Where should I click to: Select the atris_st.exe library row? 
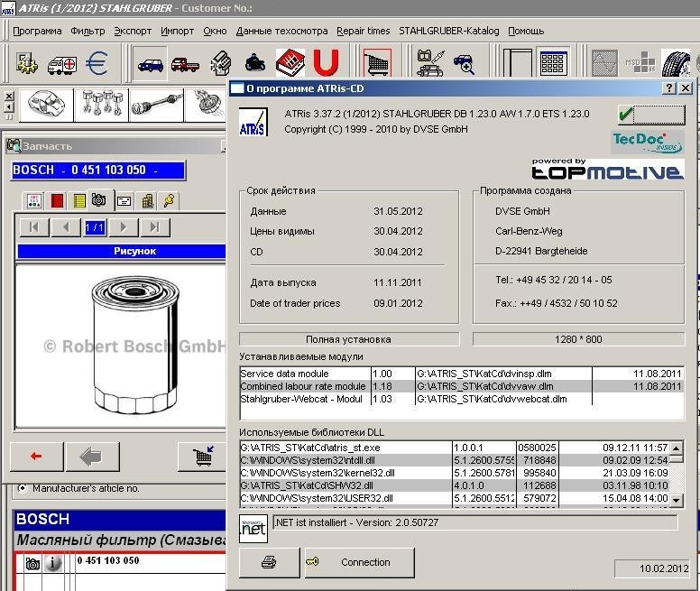coord(455,448)
